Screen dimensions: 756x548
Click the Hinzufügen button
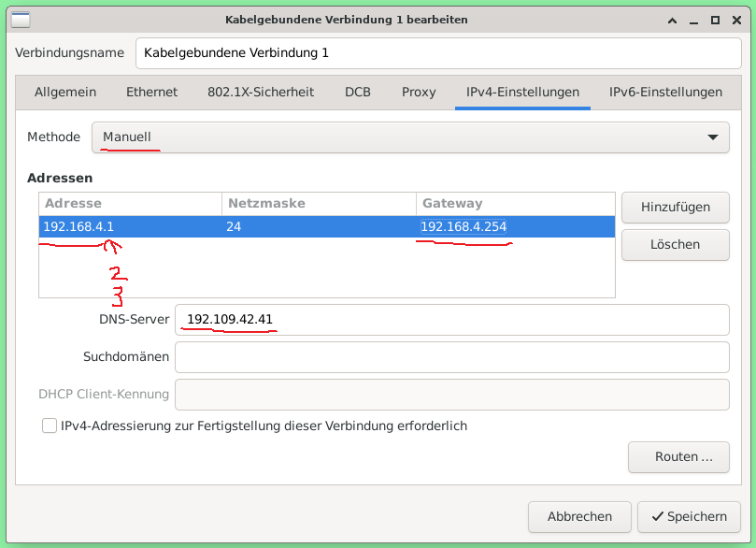point(675,208)
